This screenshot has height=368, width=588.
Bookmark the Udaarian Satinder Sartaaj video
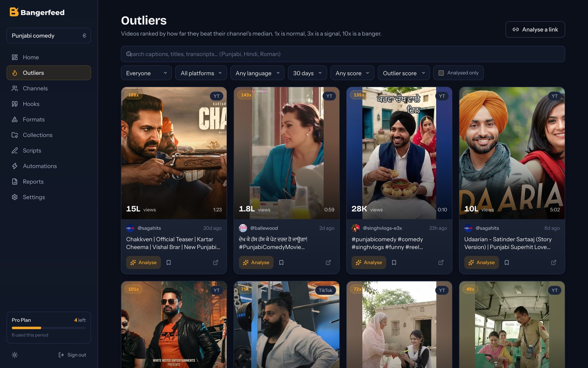pos(507,262)
